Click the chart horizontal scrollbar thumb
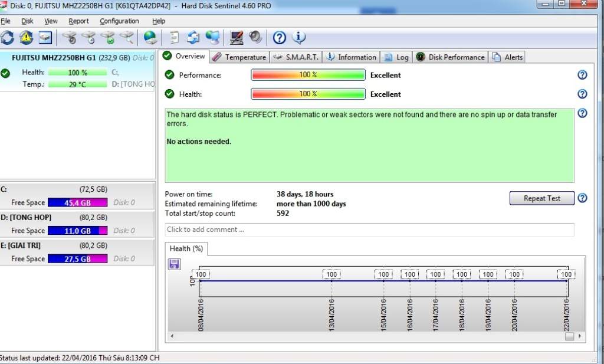 (569, 336)
